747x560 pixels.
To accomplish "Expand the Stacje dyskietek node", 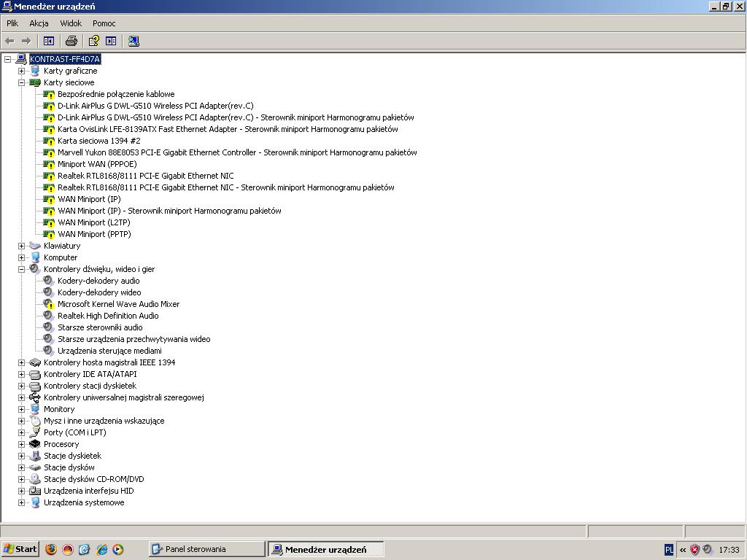I will tap(21, 456).
